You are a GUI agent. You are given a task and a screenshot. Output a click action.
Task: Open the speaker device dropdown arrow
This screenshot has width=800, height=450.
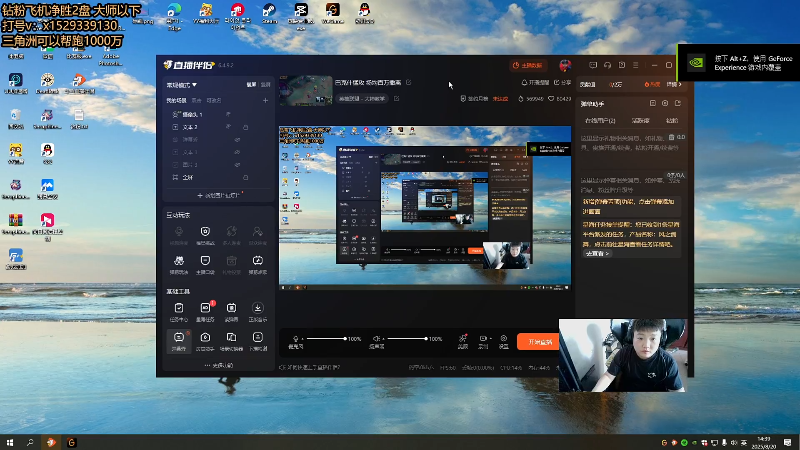point(383,339)
